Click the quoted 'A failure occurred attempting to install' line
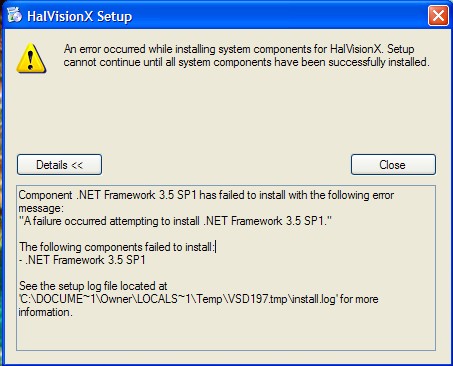Screen dimensions: 453x366 tap(175, 221)
